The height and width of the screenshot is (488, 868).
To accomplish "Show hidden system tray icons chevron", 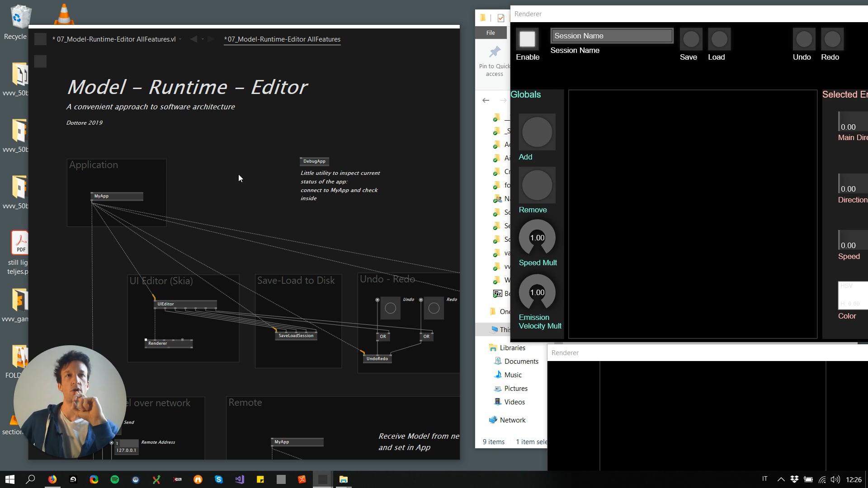I will (x=781, y=479).
